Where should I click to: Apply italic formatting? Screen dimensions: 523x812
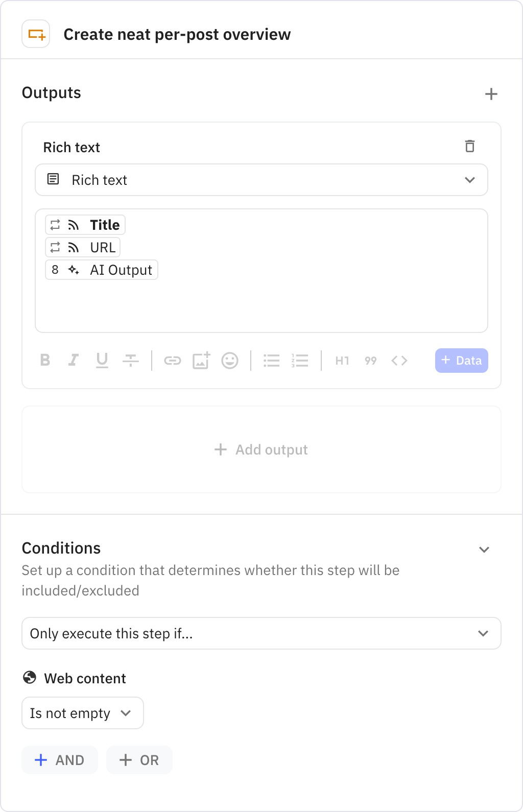(74, 361)
